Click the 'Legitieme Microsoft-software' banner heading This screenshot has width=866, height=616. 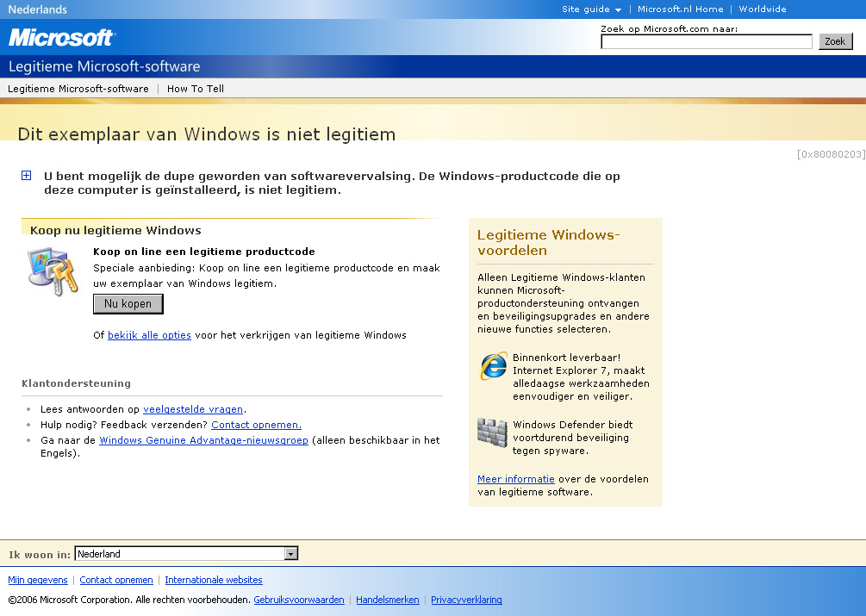point(104,66)
